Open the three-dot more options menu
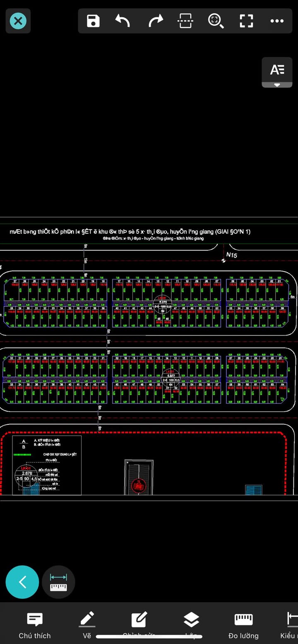The image size is (298, 644). 277,21
